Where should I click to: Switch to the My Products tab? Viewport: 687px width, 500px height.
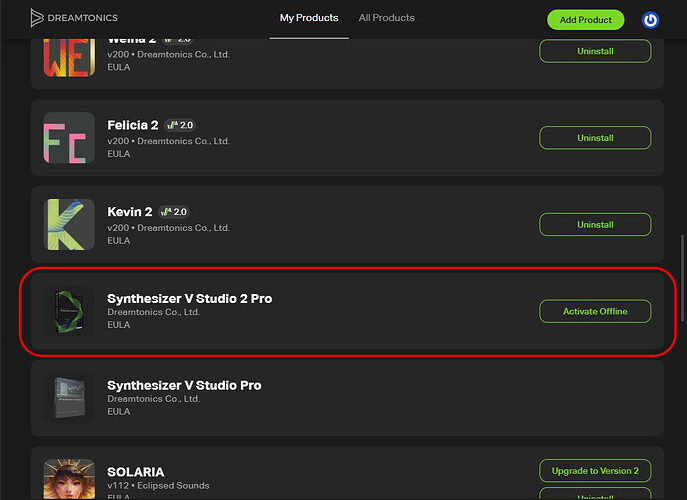point(309,18)
